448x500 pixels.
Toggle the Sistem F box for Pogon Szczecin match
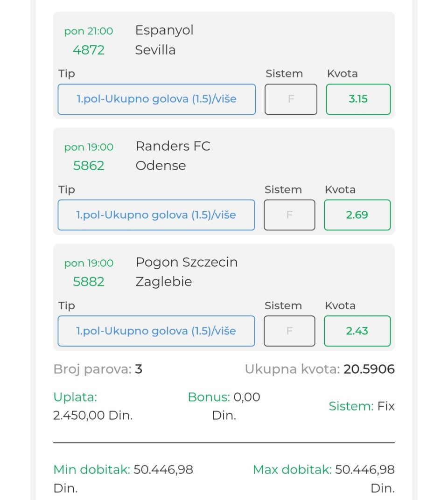[289, 331]
